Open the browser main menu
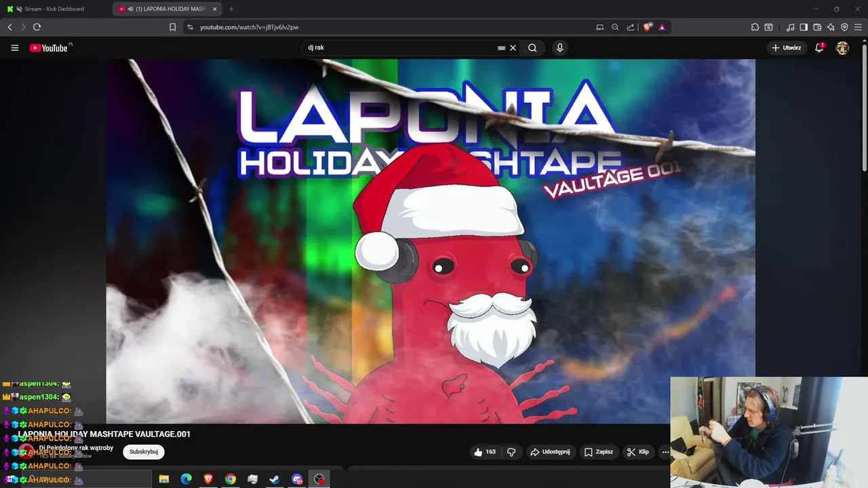This screenshot has height=488, width=868. (x=858, y=27)
